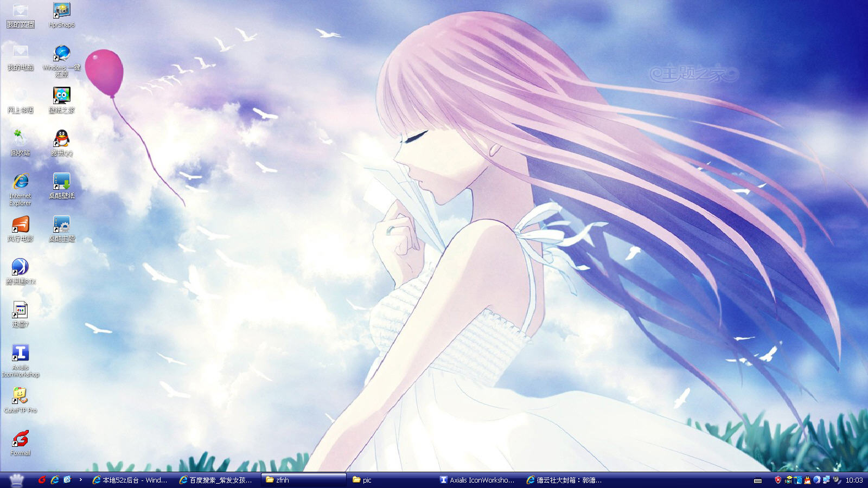868x488 pixels.
Task: Click QQ penguin tray icon
Action: 807,480
